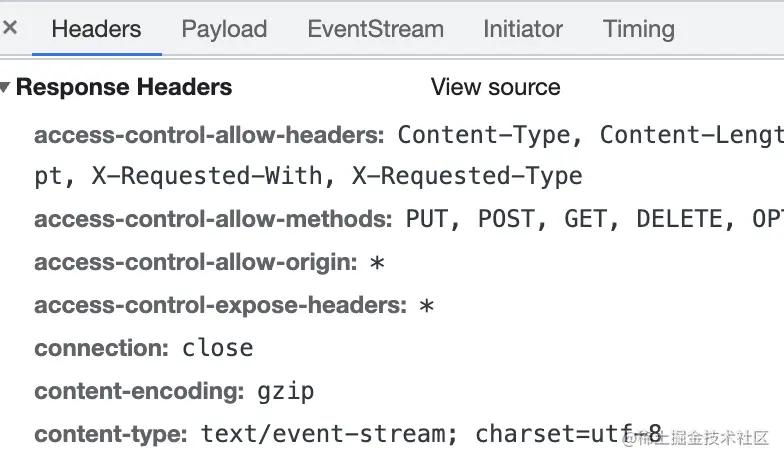Click the text/event-stream charset value
784x462 pixels.
(x=430, y=434)
